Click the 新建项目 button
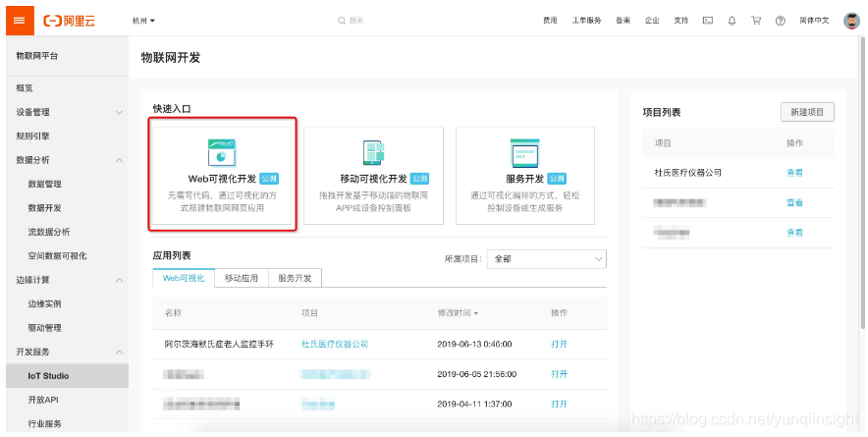This screenshot has width=868, height=437. (807, 112)
